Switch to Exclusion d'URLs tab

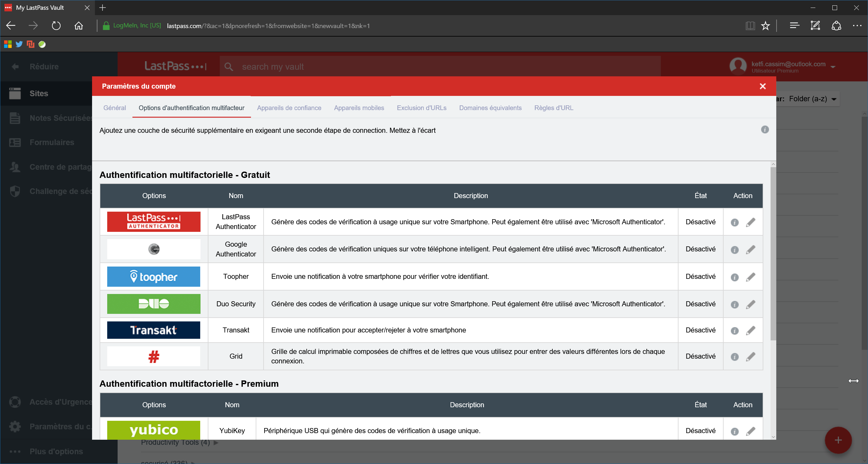[422, 108]
